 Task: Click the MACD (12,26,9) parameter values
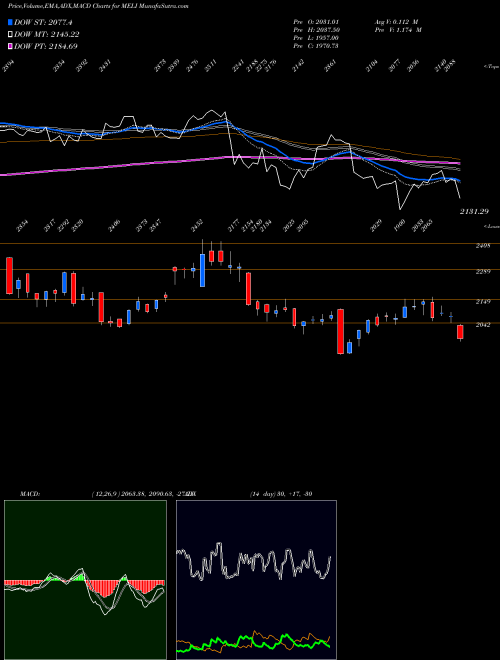[143, 494]
